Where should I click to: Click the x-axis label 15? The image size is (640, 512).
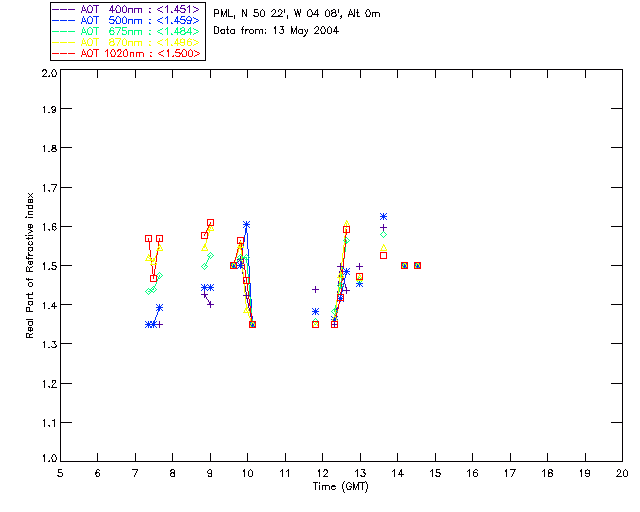tap(435, 473)
